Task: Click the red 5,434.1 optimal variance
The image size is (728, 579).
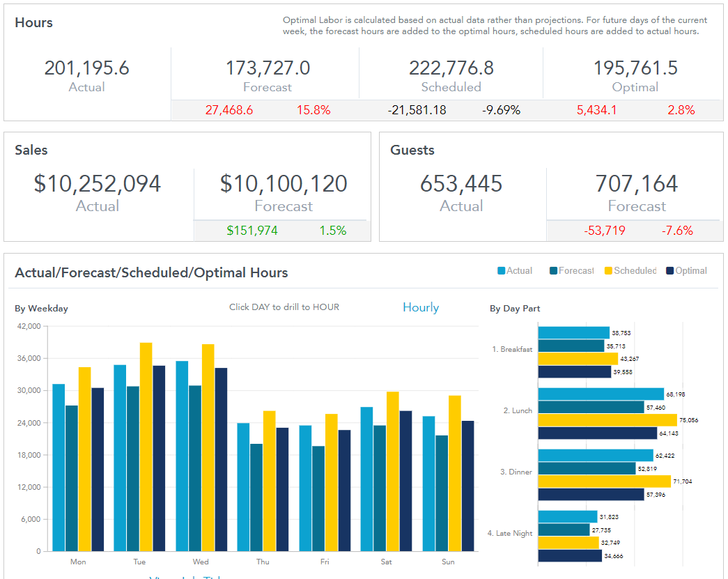Action: click(596, 110)
